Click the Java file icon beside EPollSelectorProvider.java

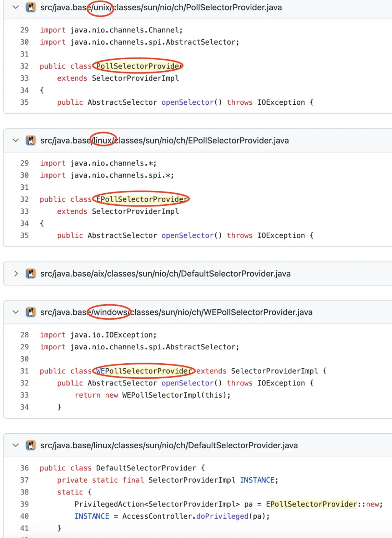click(31, 140)
